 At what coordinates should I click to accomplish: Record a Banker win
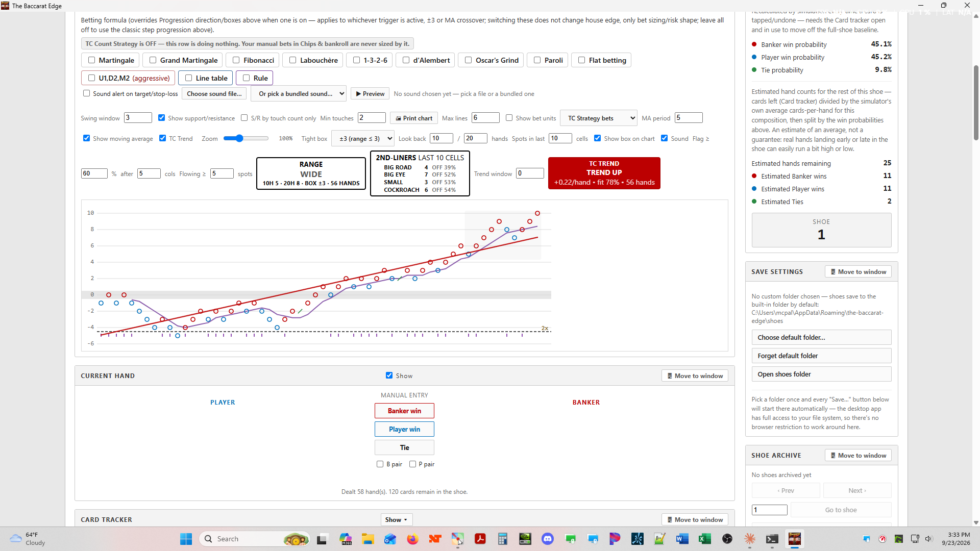coord(404,411)
